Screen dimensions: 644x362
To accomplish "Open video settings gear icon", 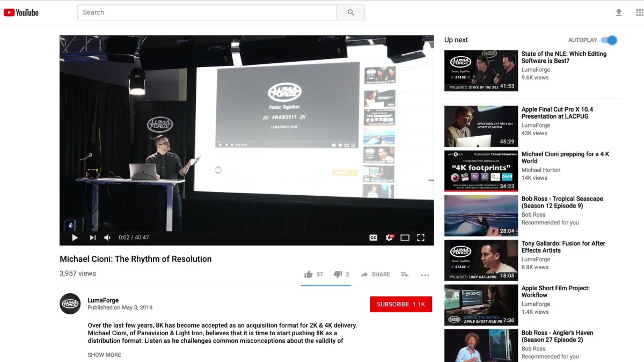I will 389,238.
